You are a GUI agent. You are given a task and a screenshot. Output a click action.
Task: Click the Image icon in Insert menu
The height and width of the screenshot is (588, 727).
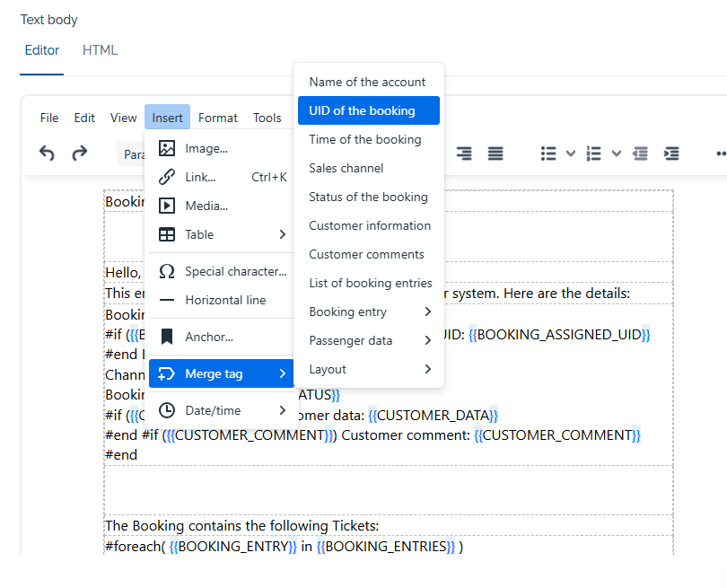click(x=167, y=148)
